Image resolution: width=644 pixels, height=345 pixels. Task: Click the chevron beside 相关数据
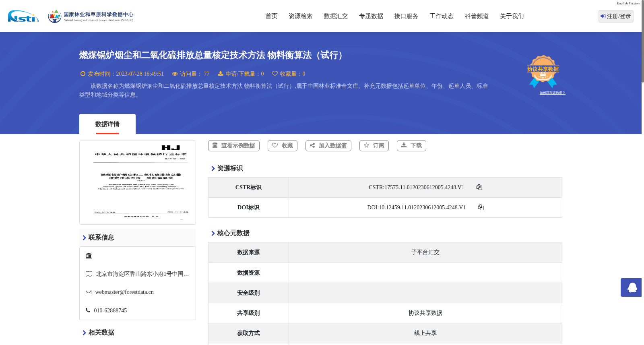coord(84,333)
